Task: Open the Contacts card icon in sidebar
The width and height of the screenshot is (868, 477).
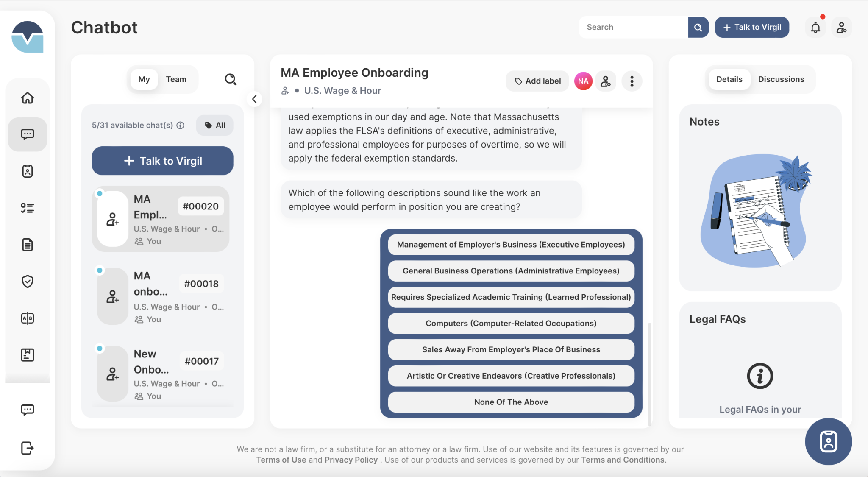Action: (27, 171)
